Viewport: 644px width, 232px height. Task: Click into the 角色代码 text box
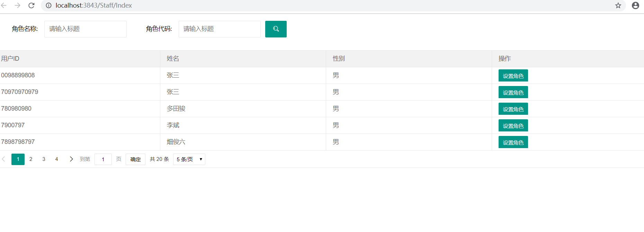[x=220, y=29]
